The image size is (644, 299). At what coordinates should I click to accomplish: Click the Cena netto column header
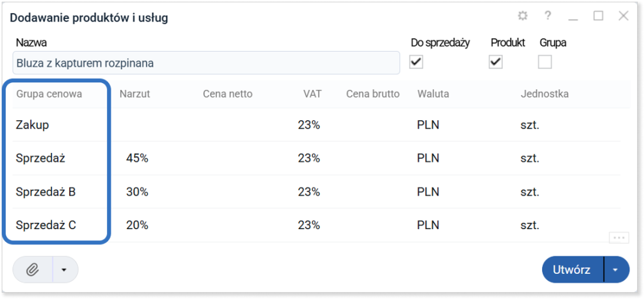click(228, 94)
